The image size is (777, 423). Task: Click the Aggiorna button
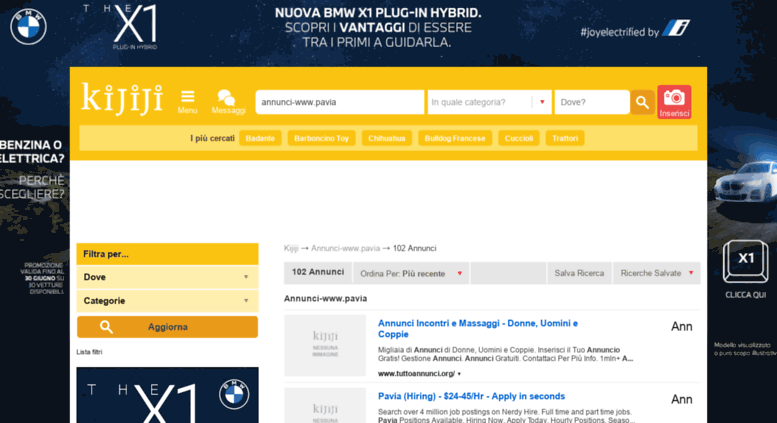coord(167,327)
